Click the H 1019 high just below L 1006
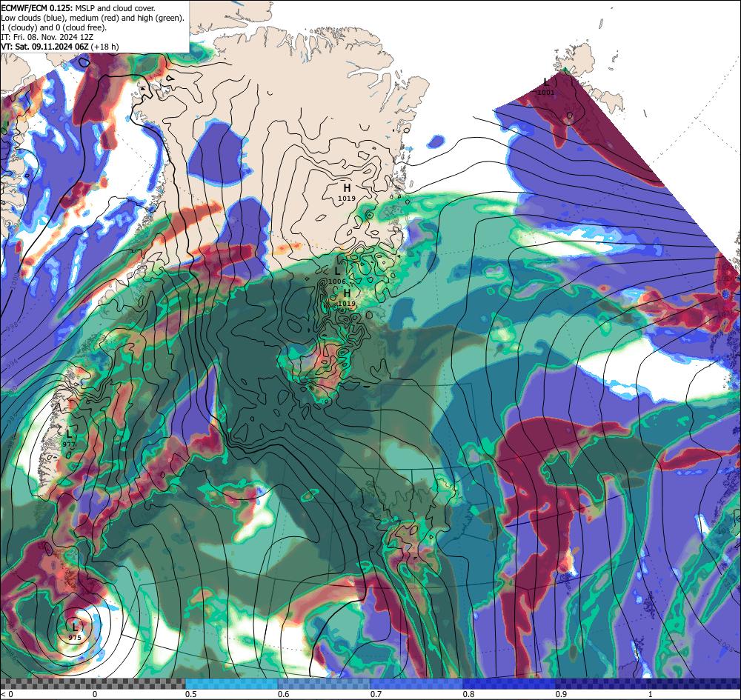 [x=346, y=298]
